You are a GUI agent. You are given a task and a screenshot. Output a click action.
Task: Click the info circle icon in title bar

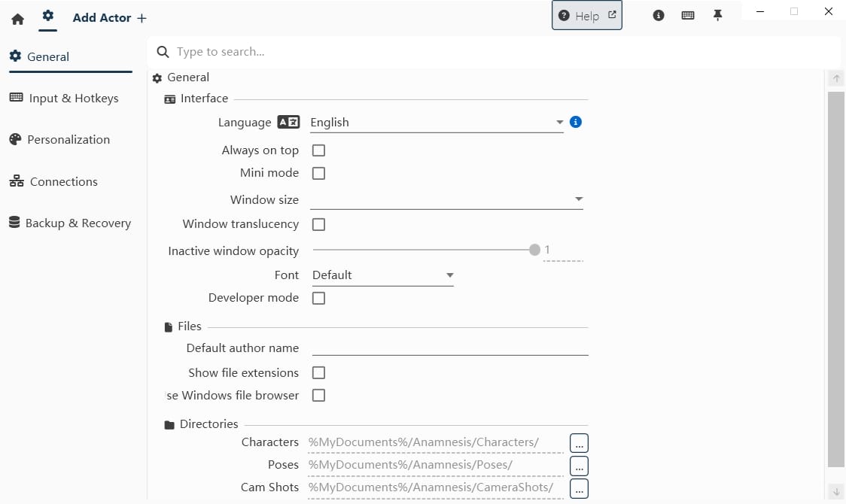(659, 16)
